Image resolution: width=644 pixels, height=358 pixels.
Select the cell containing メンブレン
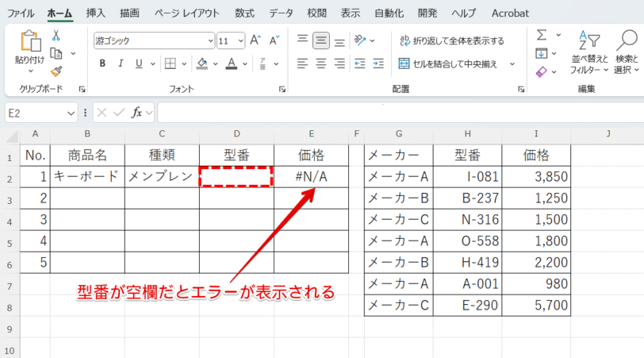[x=162, y=177]
